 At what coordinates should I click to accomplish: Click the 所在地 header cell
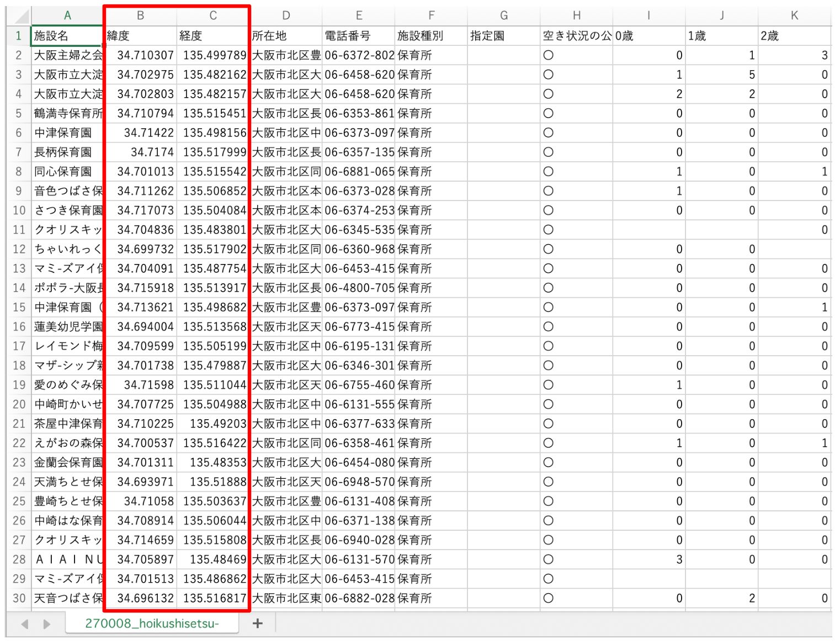(286, 36)
